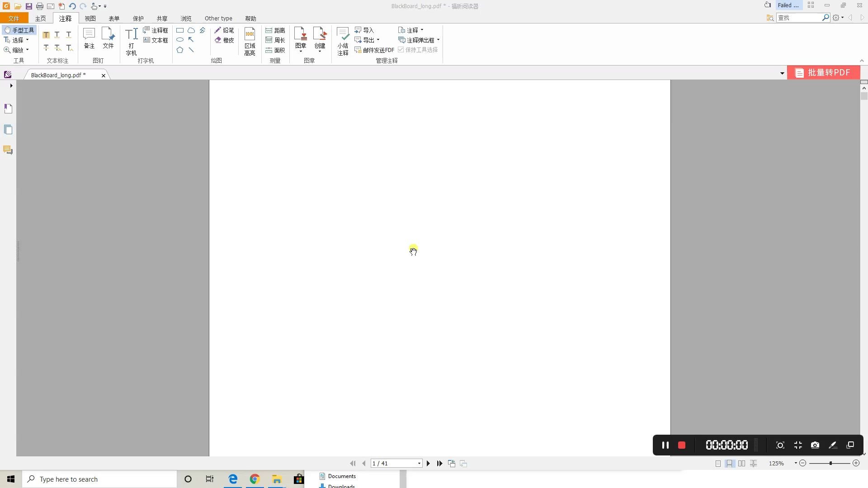The height and width of the screenshot is (488, 868).
Task: Go to the next page
Action: point(428,463)
